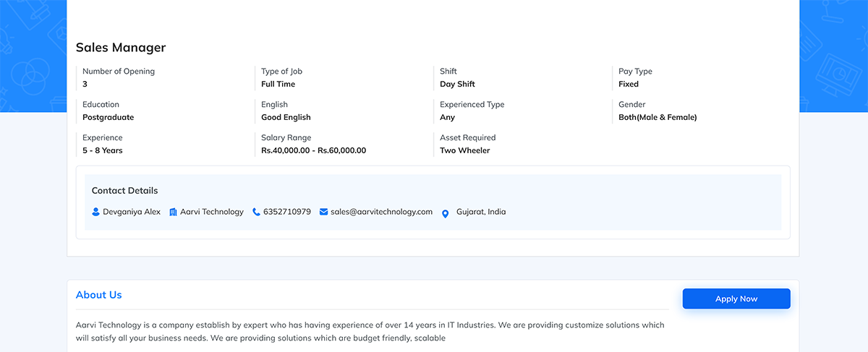Viewport: 868px width, 352px height.
Task: Click the 5 - 8 Years experience value
Action: 102,150
